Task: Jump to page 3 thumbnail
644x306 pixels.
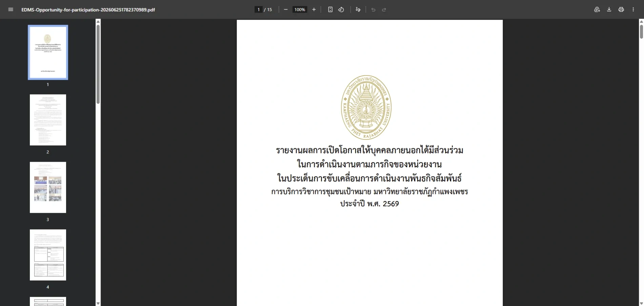Action: pyautogui.click(x=48, y=187)
